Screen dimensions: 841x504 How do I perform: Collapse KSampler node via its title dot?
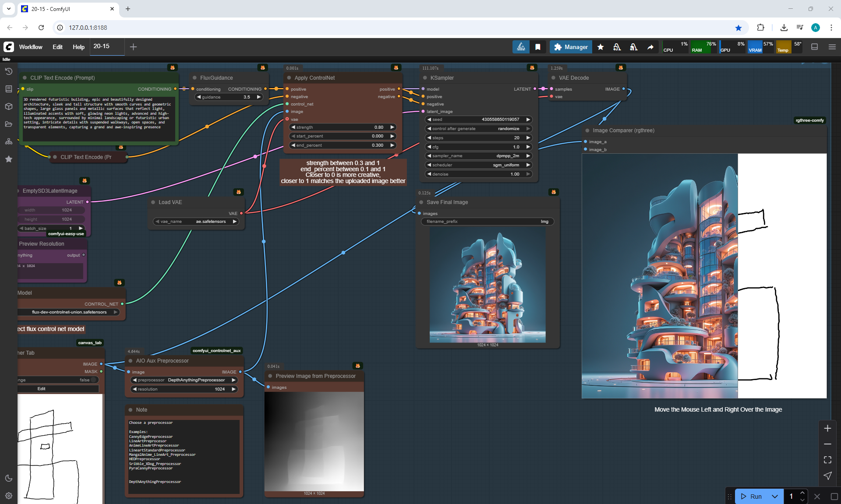tap(424, 78)
